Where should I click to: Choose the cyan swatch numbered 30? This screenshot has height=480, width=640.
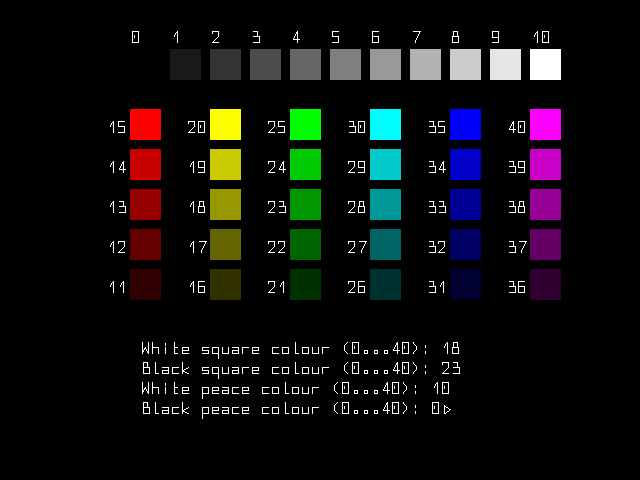385,125
